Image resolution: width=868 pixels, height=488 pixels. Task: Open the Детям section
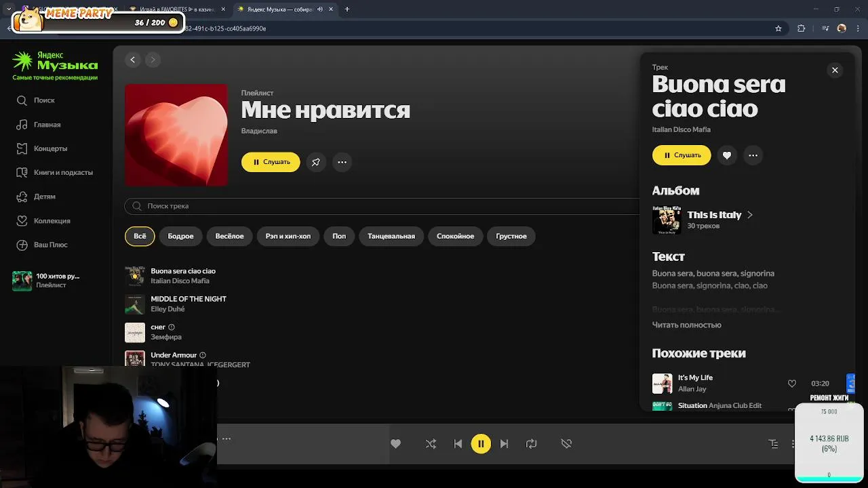(x=37, y=197)
